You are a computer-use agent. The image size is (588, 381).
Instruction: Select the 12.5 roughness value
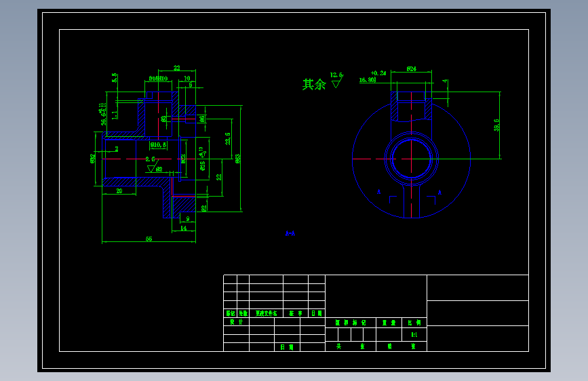point(336,75)
